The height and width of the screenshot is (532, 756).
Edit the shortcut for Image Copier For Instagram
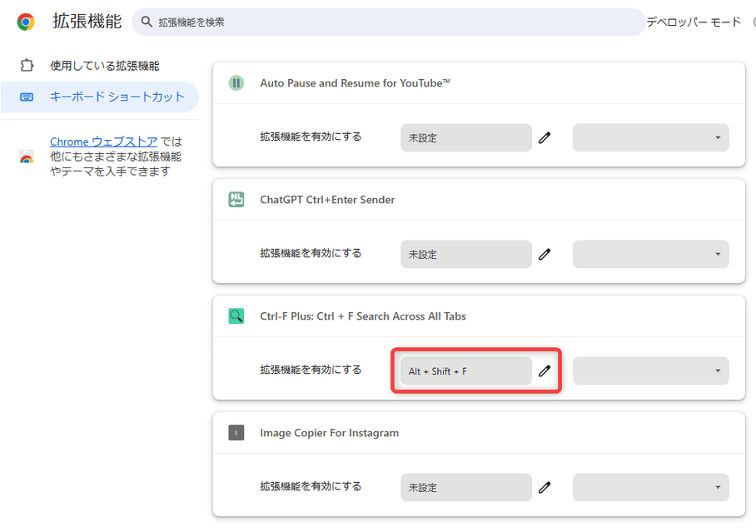click(x=545, y=488)
